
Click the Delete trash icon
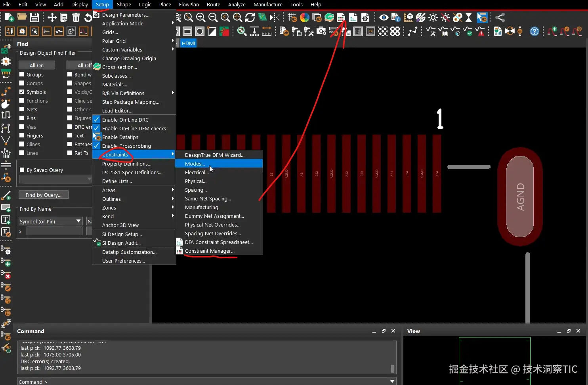pyautogui.click(x=76, y=17)
